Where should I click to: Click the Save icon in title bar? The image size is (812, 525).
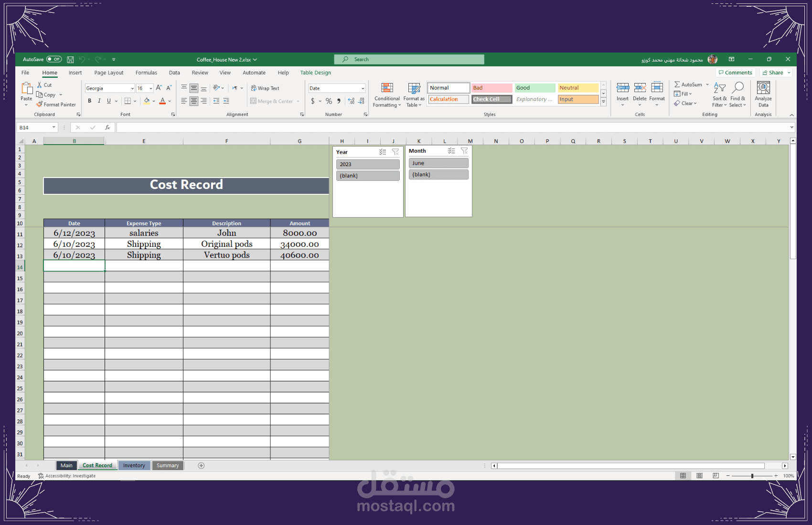pyautogui.click(x=70, y=60)
